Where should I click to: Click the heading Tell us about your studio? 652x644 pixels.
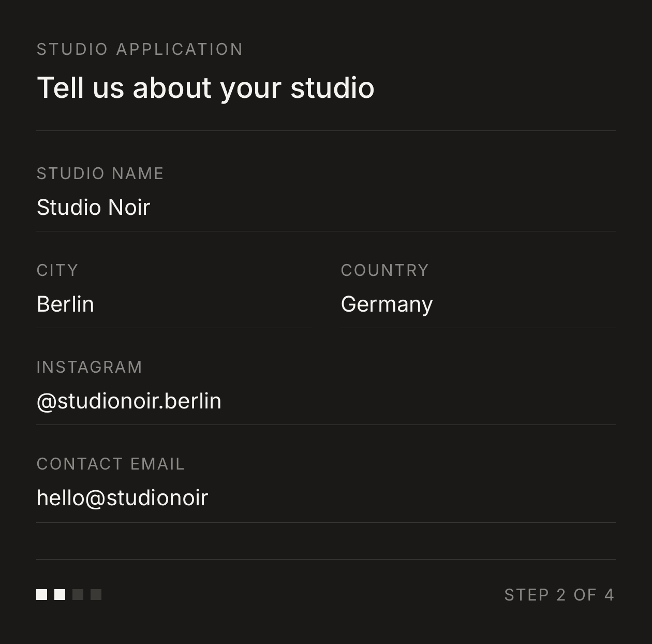coord(205,87)
